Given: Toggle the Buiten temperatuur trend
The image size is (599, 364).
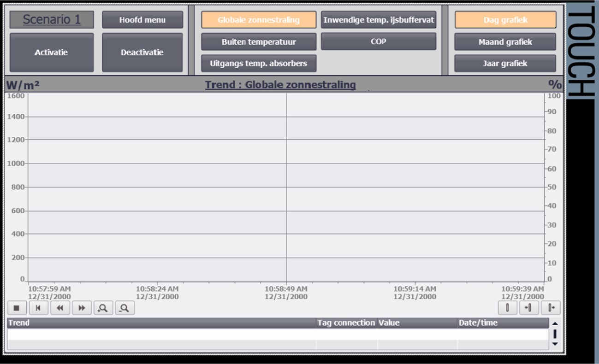Looking at the screenshot, I should tap(259, 41).
